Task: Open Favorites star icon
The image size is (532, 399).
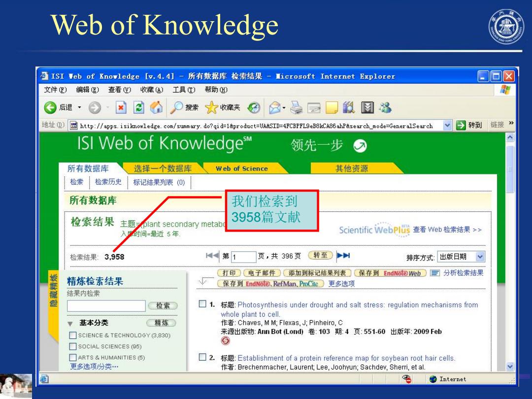Action: point(211,107)
